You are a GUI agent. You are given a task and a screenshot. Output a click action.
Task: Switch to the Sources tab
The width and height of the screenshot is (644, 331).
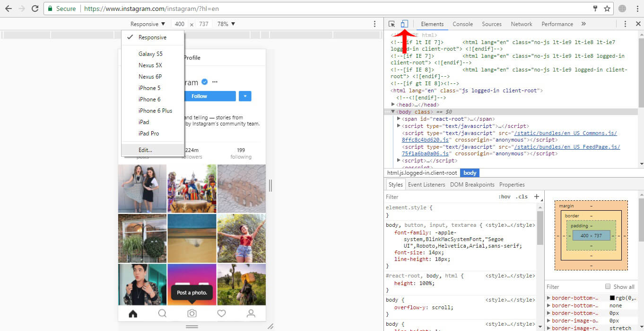pos(492,24)
